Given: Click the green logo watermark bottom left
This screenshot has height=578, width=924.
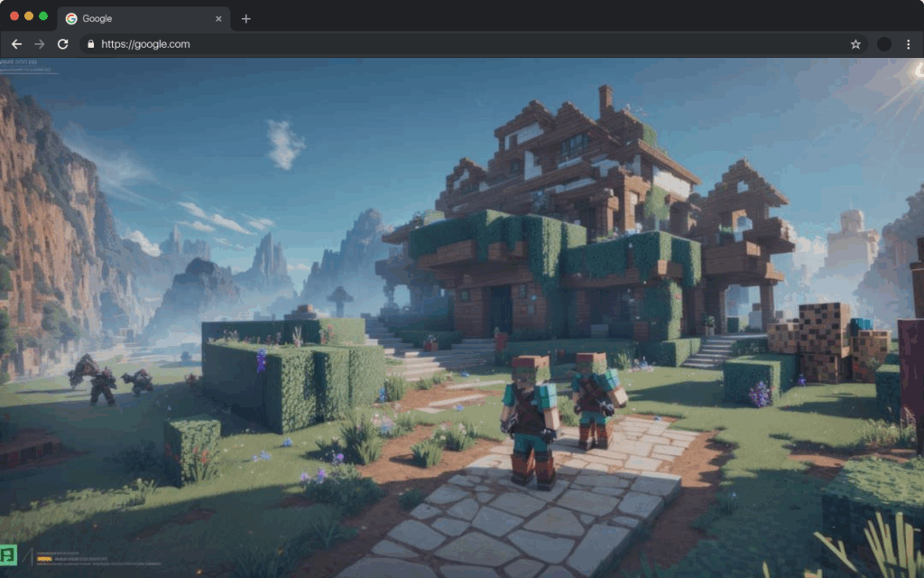Looking at the screenshot, I should 8,556.
